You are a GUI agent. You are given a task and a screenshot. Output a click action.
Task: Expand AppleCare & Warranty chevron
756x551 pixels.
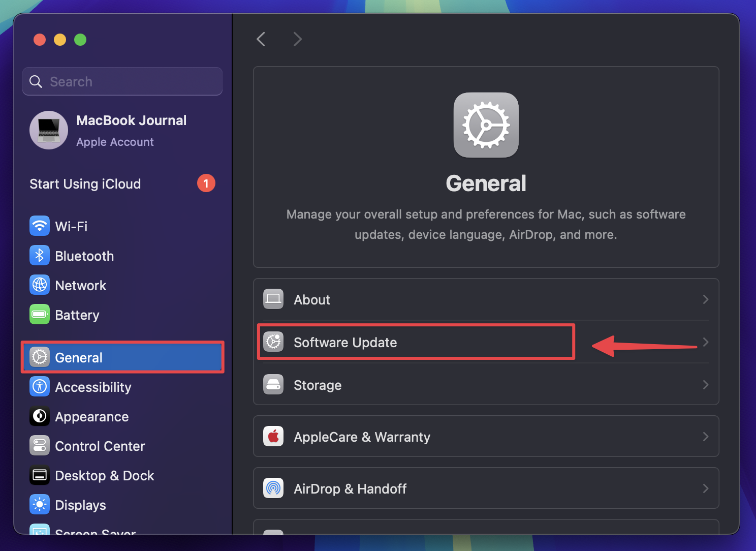point(705,437)
